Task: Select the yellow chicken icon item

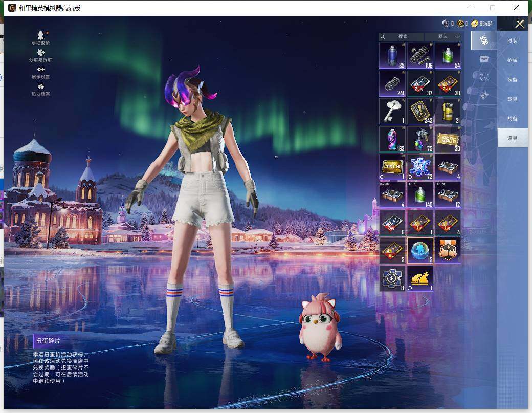Action: click(420, 278)
